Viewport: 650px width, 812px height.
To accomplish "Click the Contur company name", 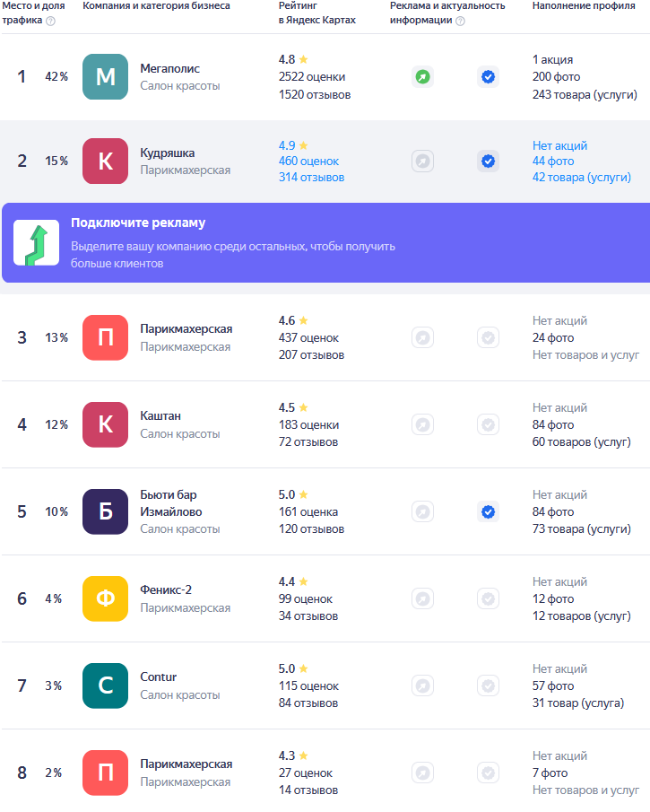I will click(x=159, y=677).
